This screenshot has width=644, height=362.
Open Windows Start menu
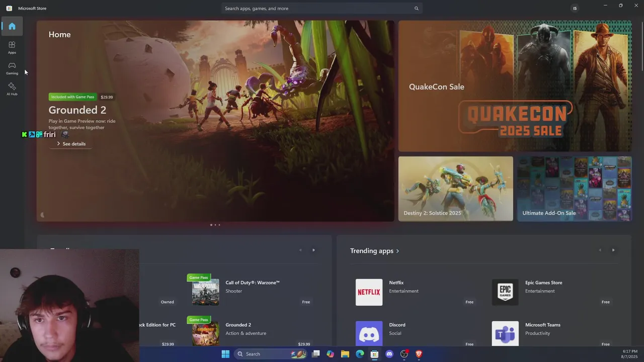tap(225, 354)
